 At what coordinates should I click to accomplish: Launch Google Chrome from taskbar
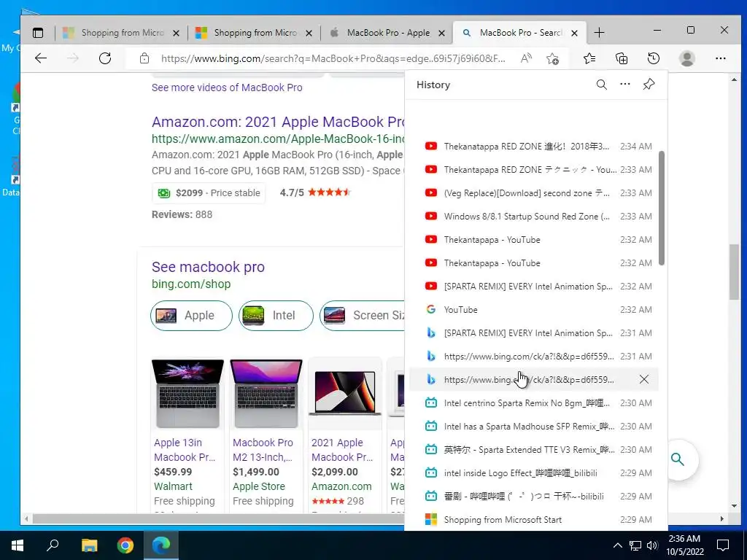pos(125,545)
